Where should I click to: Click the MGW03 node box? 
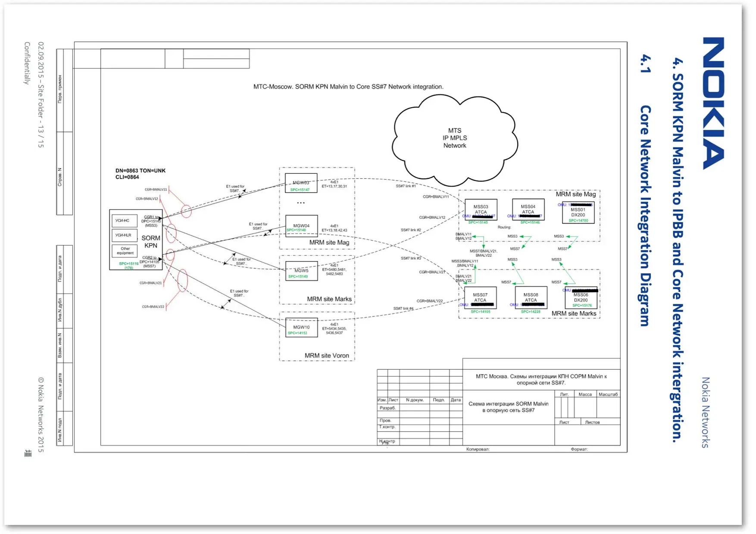(x=301, y=183)
